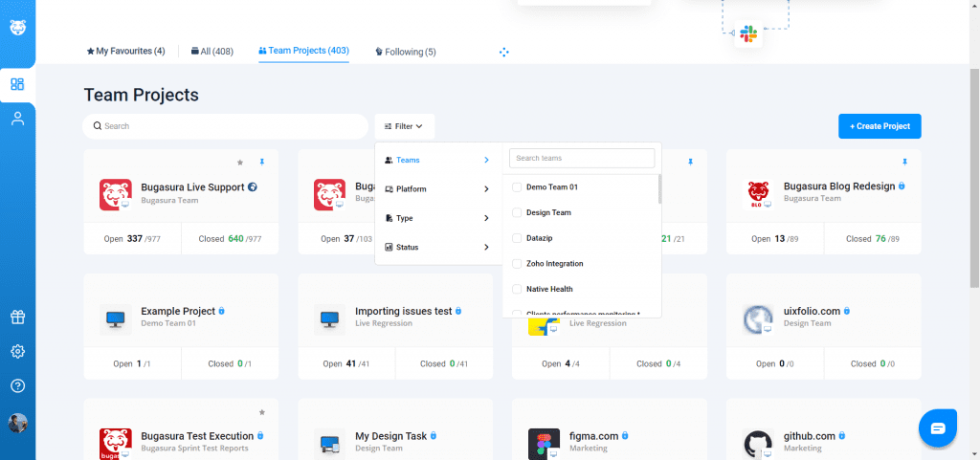The width and height of the screenshot is (980, 460).
Task: Open the help question mark icon
Action: point(17,385)
